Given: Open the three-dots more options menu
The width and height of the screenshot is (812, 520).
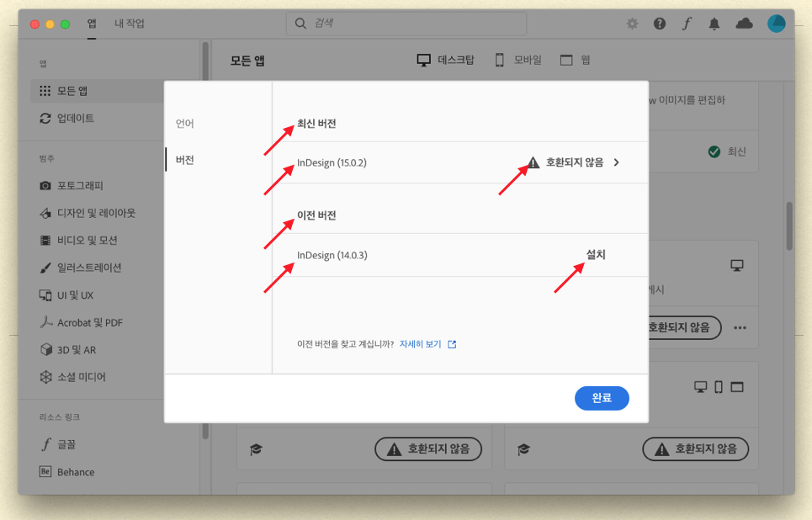Looking at the screenshot, I should 740,327.
